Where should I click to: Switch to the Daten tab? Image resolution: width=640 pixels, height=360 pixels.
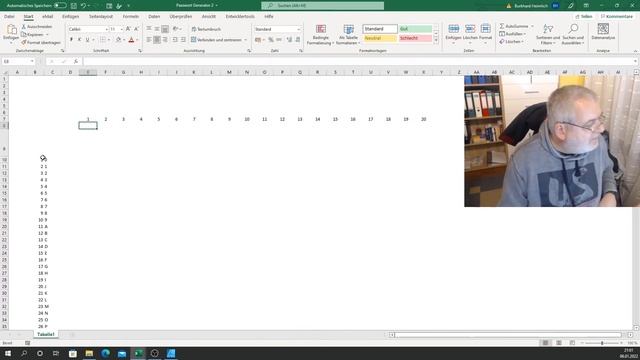tap(154, 17)
